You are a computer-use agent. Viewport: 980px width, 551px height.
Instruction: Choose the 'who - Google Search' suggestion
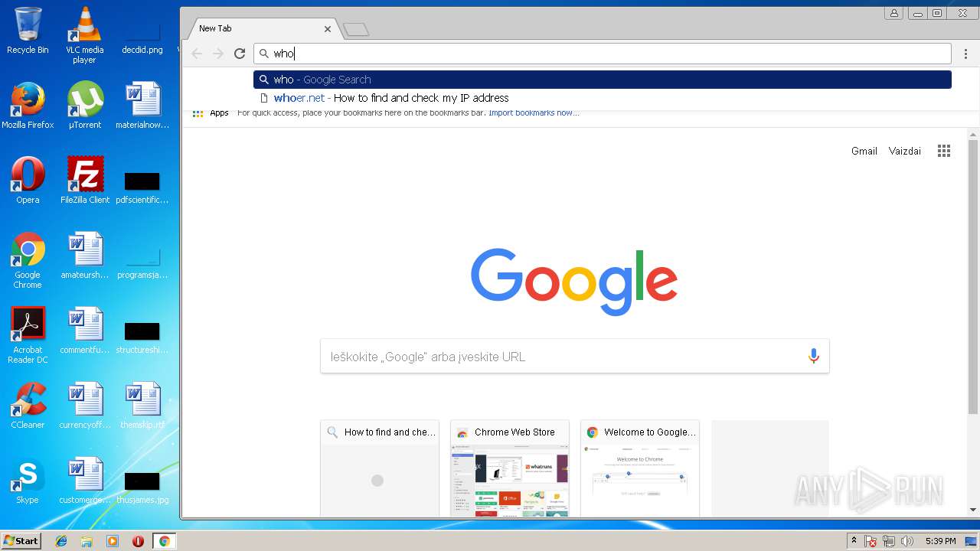(603, 80)
